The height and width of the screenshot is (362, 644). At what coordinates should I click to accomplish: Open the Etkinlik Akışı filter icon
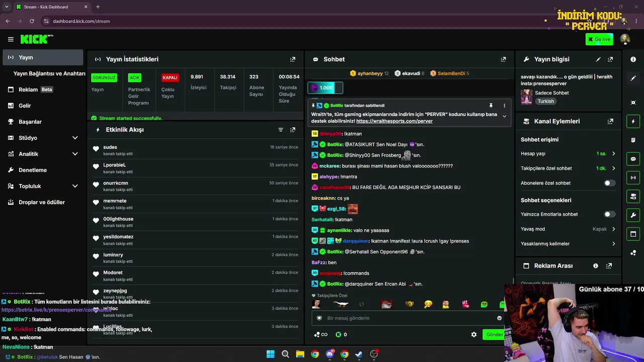(281, 130)
